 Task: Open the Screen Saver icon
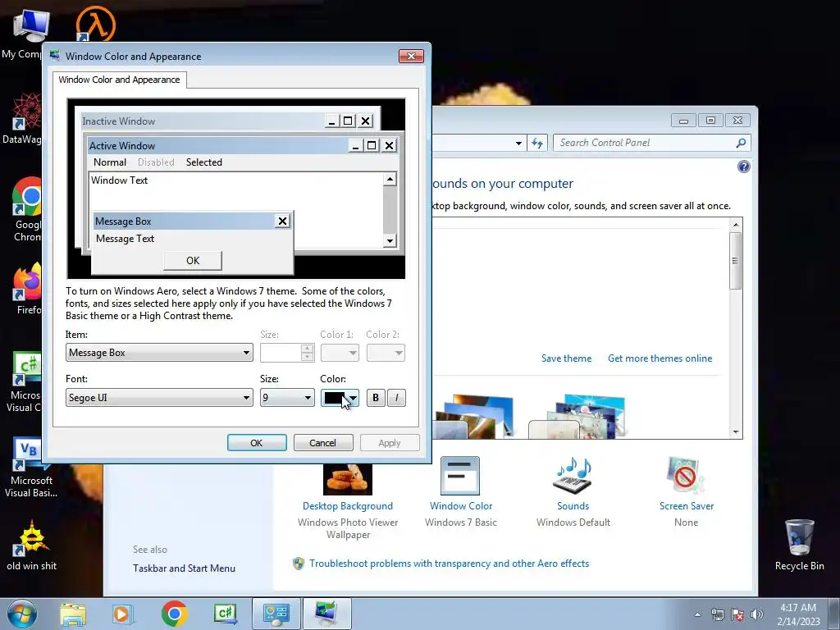pos(686,475)
